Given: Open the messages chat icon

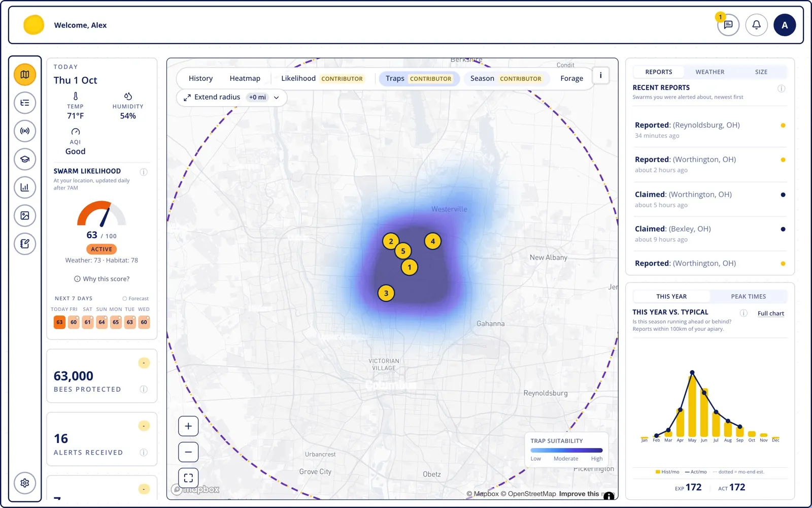Looking at the screenshot, I should (x=728, y=25).
